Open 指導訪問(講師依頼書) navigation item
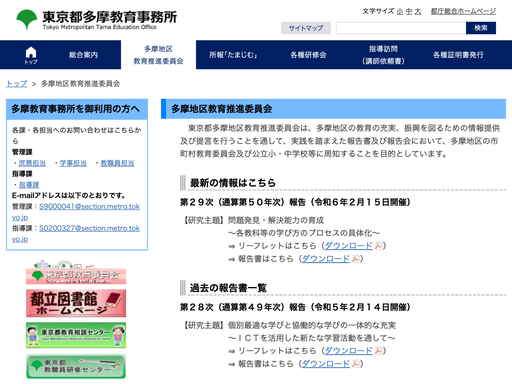Viewport: 512px width, 384px height. pyautogui.click(x=383, y=55)
